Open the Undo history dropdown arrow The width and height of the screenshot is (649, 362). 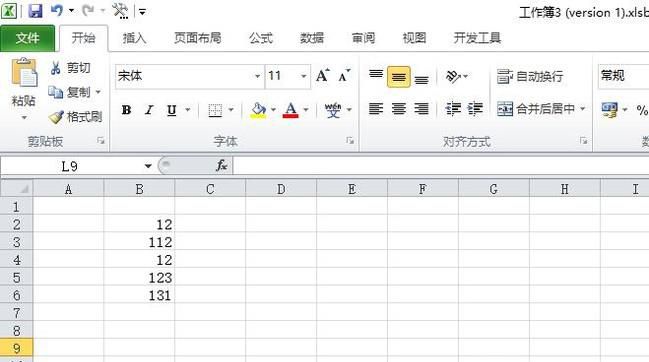71,11
